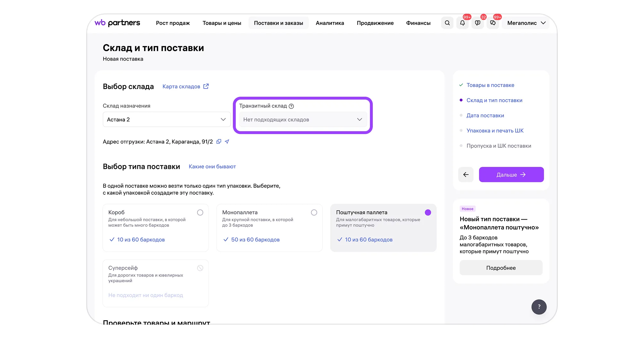Click the Транзитный склад help icon
644x339 pixels.
click(291, 106)
